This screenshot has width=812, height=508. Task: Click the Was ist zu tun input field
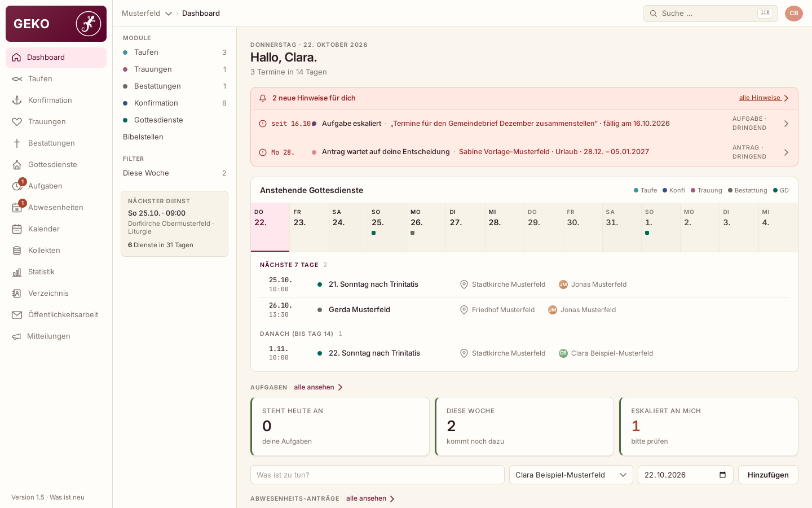(377, 475)
